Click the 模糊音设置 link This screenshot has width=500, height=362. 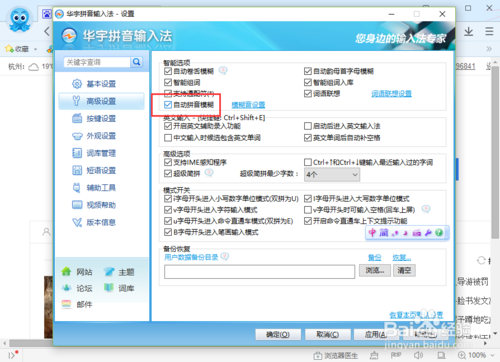(x=248, y=105)
